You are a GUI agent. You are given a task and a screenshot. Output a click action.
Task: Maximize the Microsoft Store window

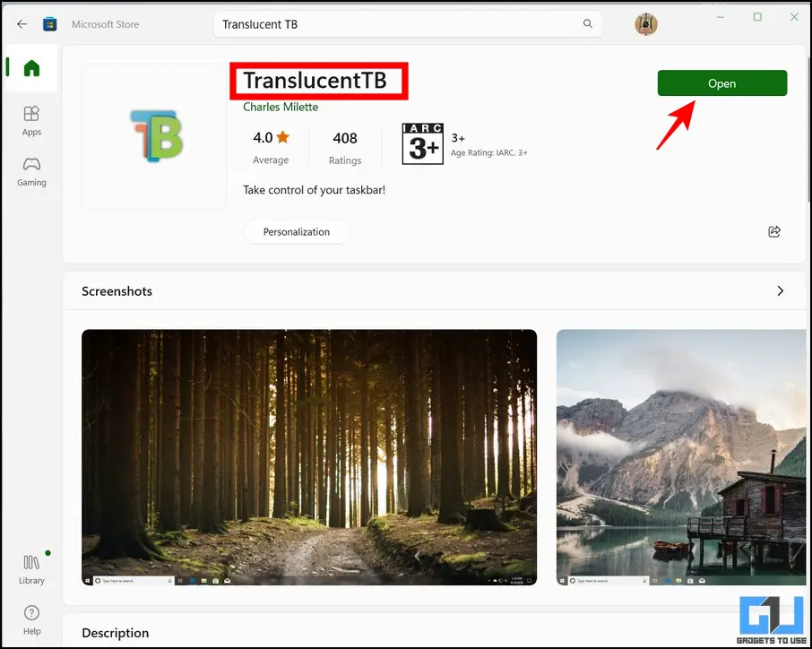[757, 17]
